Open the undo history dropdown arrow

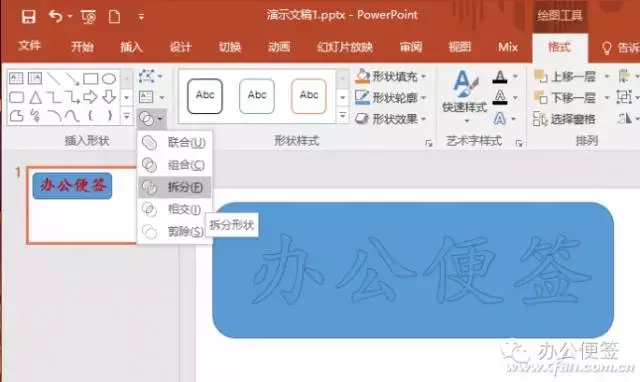[70, 17]
